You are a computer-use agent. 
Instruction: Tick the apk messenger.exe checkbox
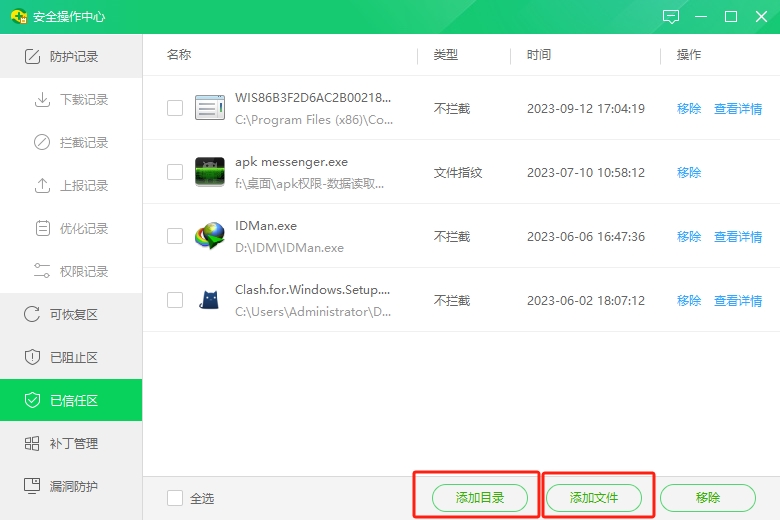click(x=175, y=172)
